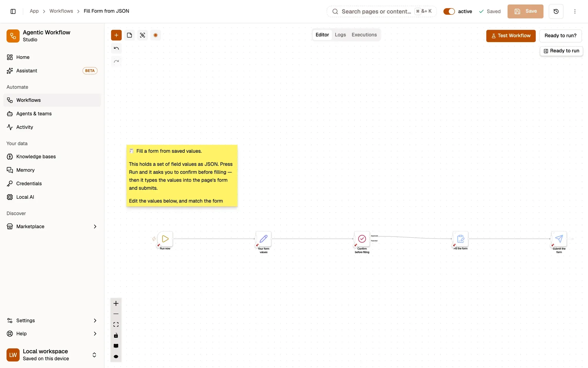588x368 pixels.
Task: Select the Fill the form node
Action: [461, 239]
